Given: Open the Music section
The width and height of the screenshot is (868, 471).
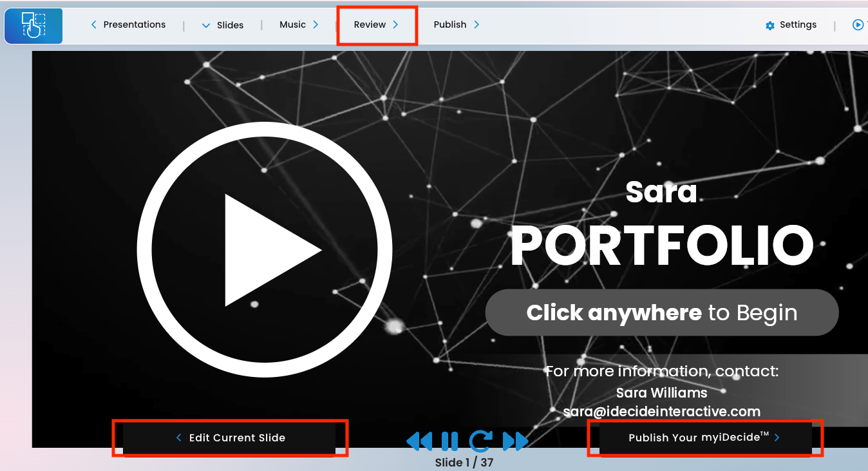Looking at the screenshot, I should 299,25.
